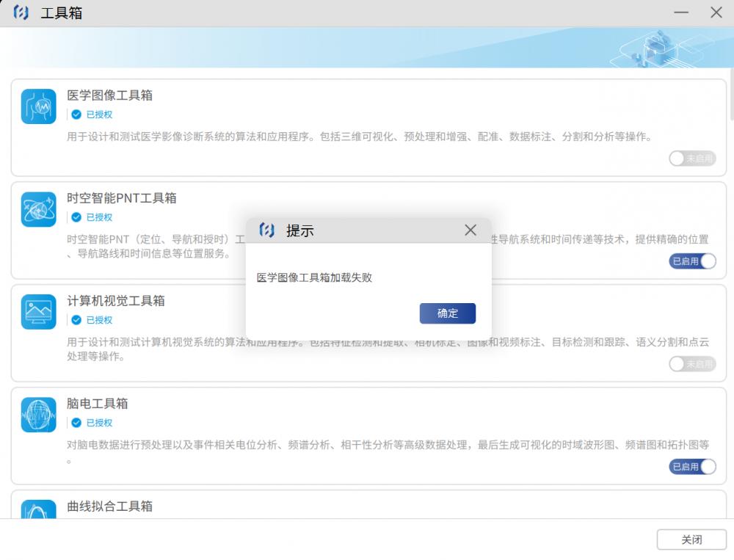This screenshot has width=734, height=560.
Task: Click the 已授权 badge under 医学图像工具箱
Action: click(x=92, y=114)
